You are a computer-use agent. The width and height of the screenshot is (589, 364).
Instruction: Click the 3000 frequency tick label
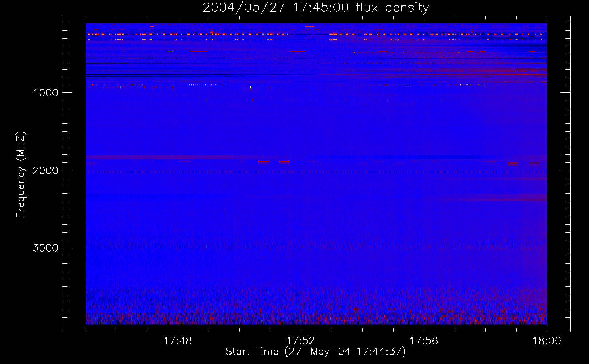pos(46,248)
